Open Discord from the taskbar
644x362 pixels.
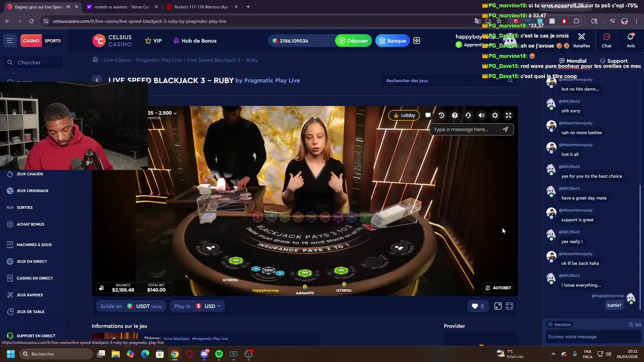point(204,354)
